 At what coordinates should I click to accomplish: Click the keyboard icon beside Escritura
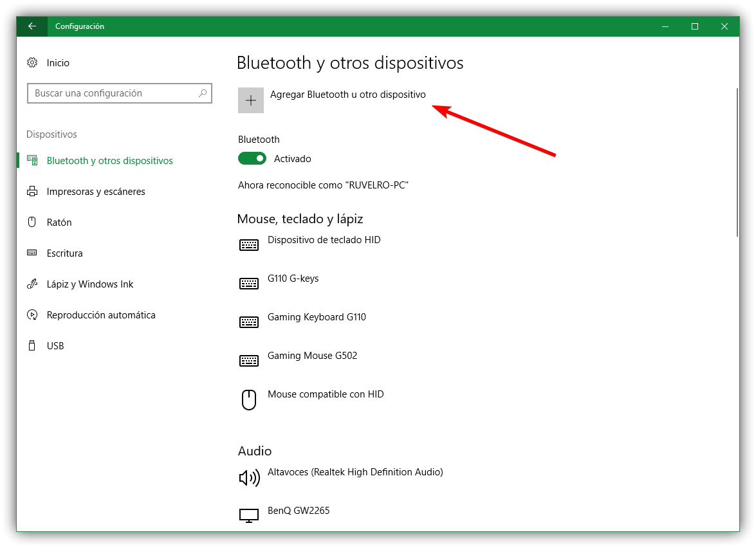[32, 253]
